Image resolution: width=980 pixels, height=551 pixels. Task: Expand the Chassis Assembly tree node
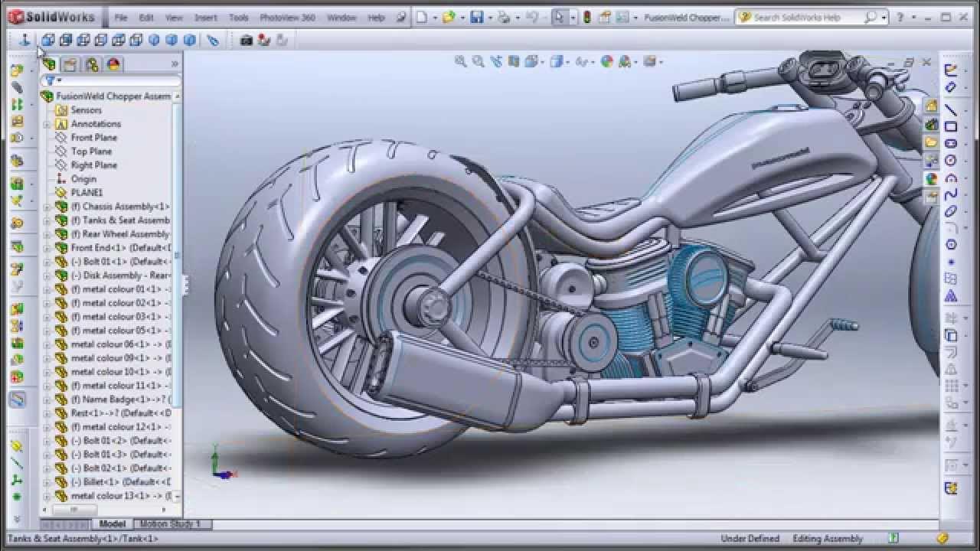(x=47, y=207)
